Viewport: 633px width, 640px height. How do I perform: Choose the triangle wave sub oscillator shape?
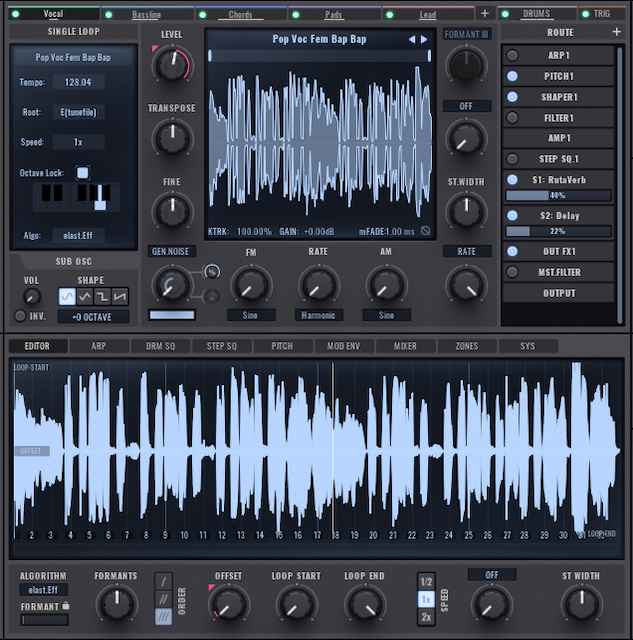pos(85,296)
